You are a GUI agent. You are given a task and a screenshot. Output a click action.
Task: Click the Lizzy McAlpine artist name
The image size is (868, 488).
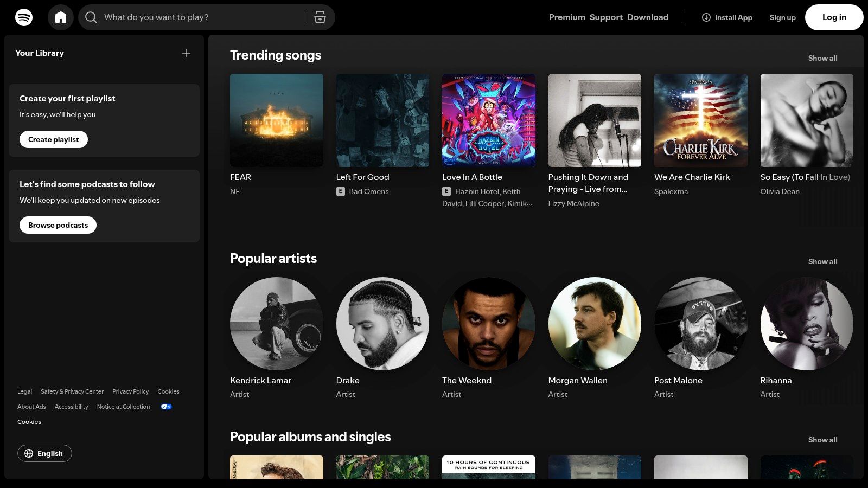pyautogui.click(x=573, y=203)
